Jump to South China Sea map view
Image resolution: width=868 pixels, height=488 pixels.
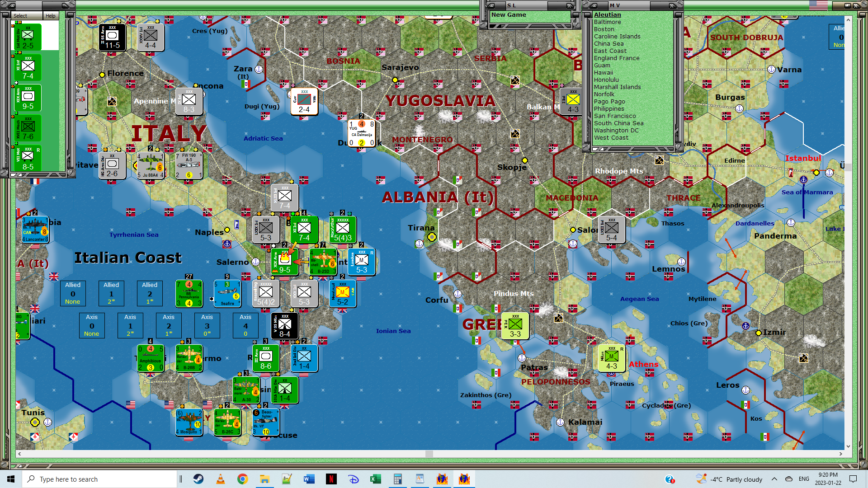click(618, 123)
